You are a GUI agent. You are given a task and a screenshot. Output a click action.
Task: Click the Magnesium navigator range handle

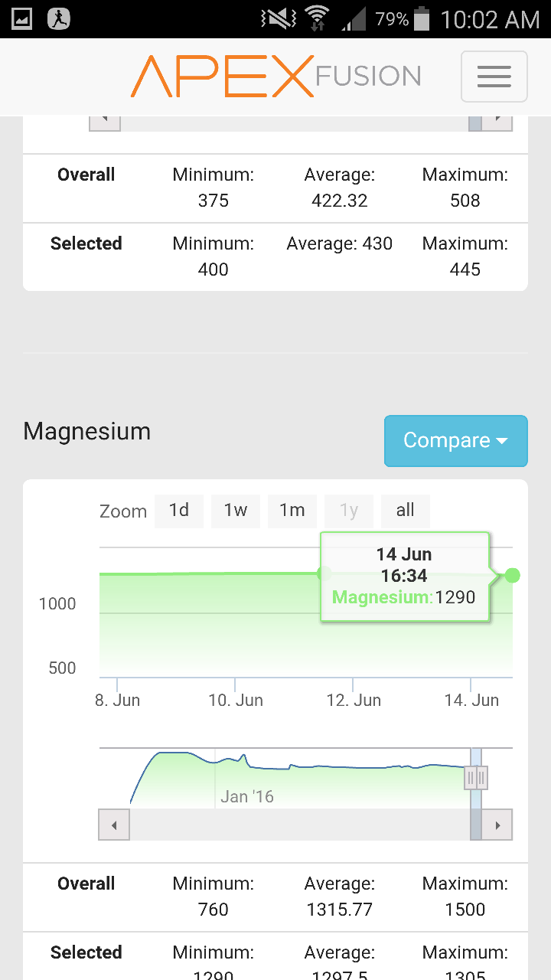point(476,778)
